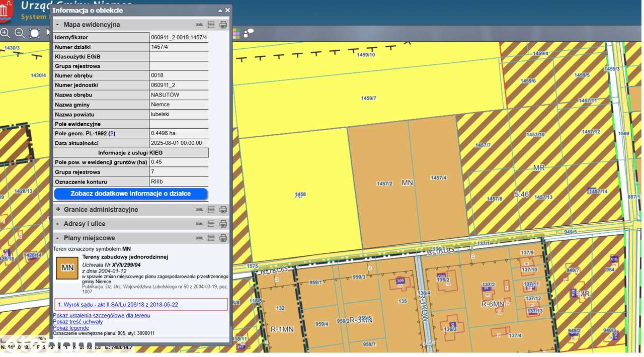Viewport: 644px width, 357px height.
Task: Select the full extent zoom tool
Action: 34,33
